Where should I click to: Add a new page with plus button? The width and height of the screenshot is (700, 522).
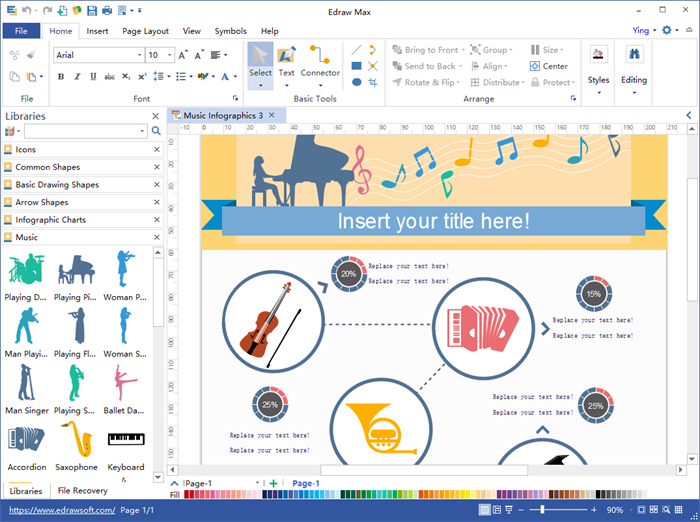click(274, 483)
